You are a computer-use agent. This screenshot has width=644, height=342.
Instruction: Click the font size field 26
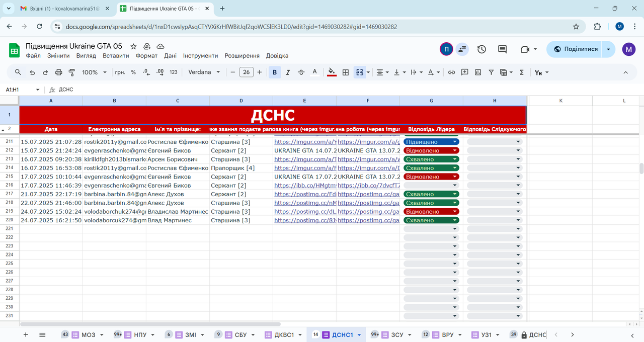click(x=246, y=72)
